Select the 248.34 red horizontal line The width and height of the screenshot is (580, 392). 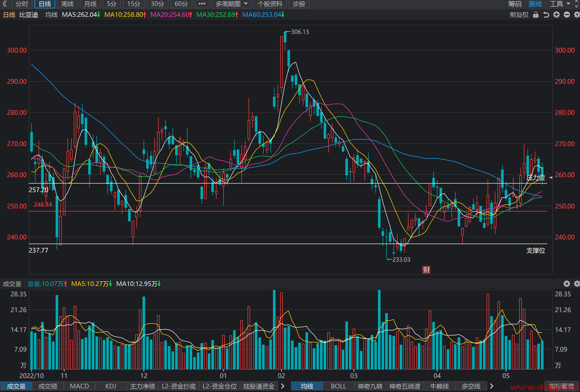pos(288,211)
